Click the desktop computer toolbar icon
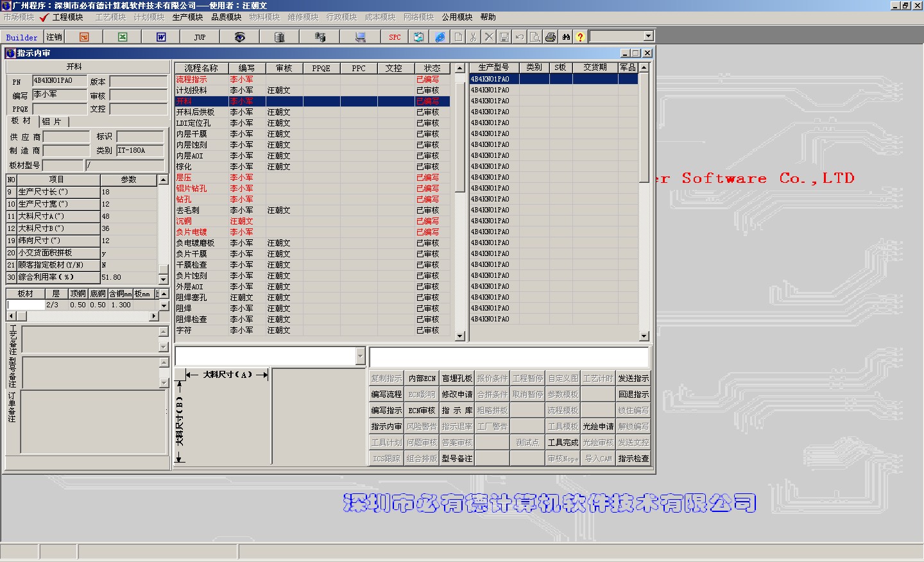Image resolution: width=924 pixels, height=562 pixels. click(360, 37)
